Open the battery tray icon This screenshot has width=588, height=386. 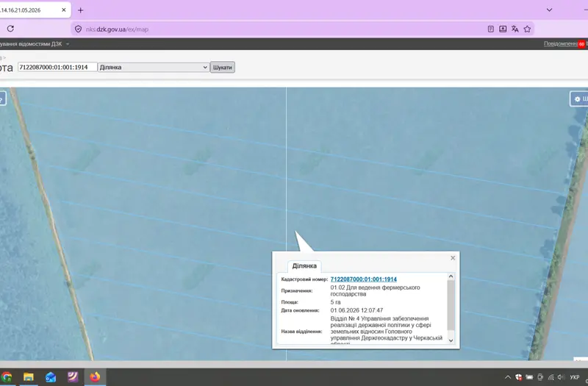[529, 377]
